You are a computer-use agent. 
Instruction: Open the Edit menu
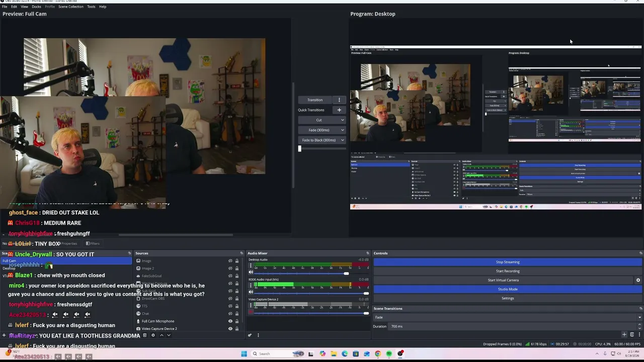click(x=14, y=7)
